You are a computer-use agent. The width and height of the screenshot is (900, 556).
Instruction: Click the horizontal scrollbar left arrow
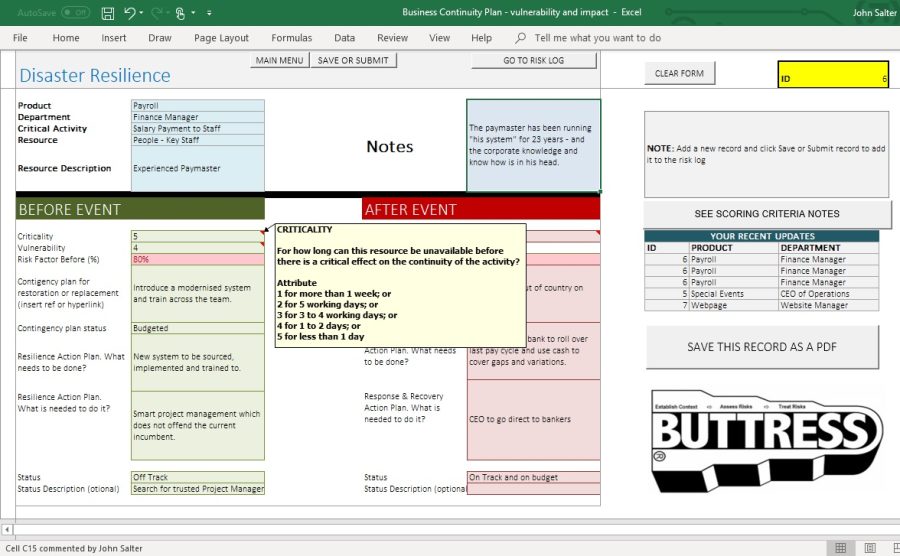(x=7, y=529)
